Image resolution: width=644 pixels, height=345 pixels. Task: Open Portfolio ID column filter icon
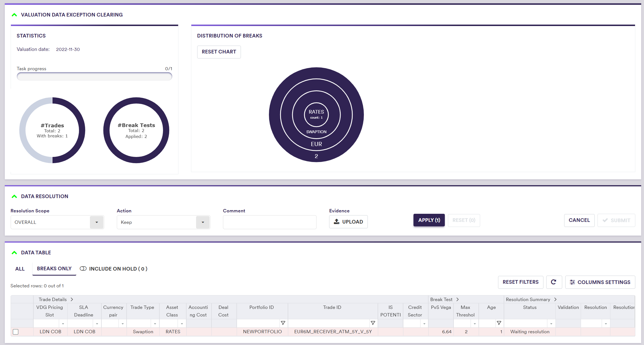(283, 323)
